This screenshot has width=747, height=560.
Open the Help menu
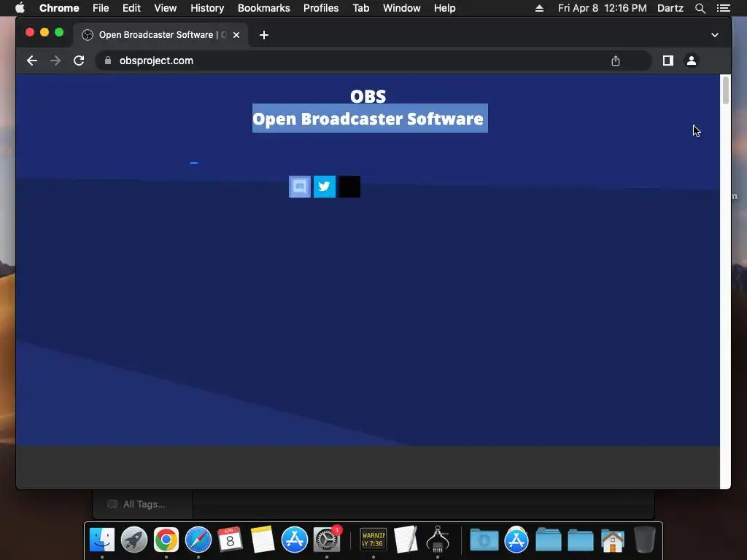pos(444,8)
